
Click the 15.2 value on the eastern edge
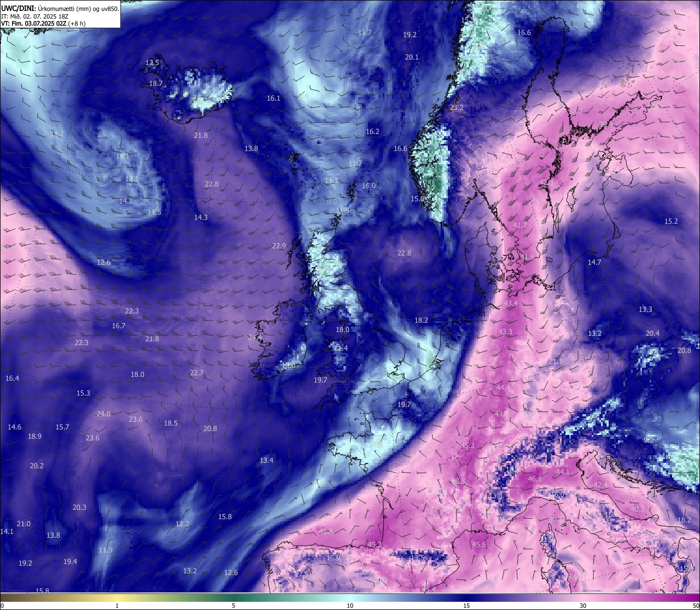(671, 222)
